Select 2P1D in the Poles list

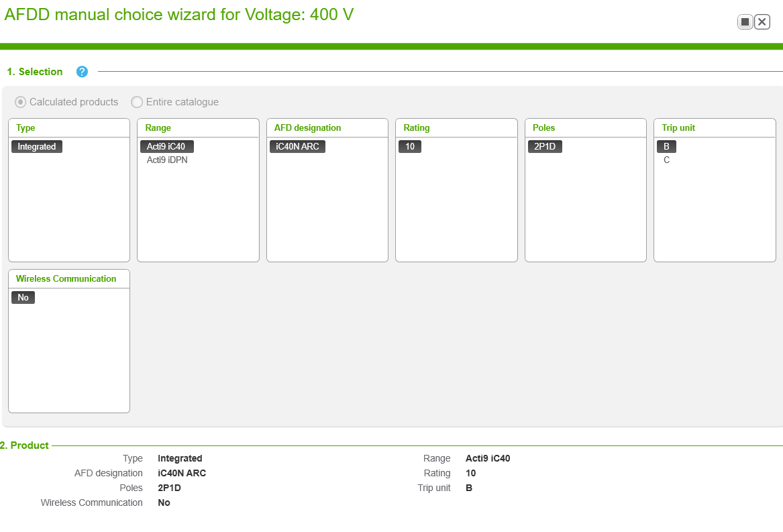545,146
